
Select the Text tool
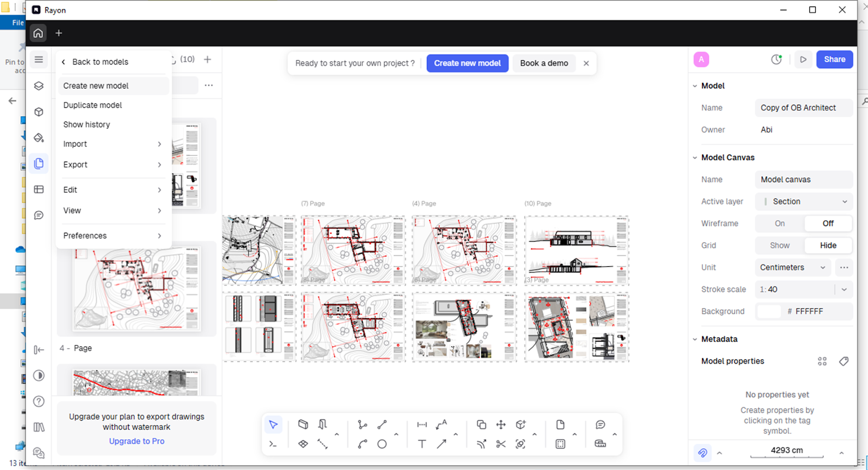tap(422, 444)
